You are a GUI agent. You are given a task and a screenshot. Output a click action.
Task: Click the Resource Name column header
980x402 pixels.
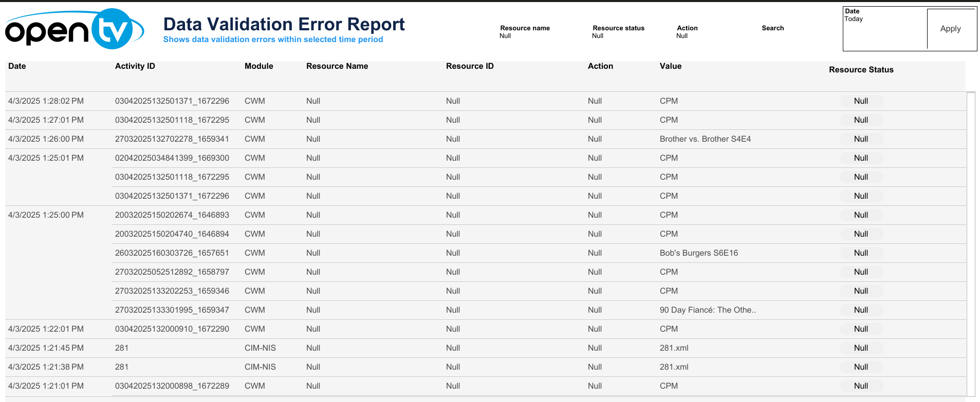pos(337,66)
